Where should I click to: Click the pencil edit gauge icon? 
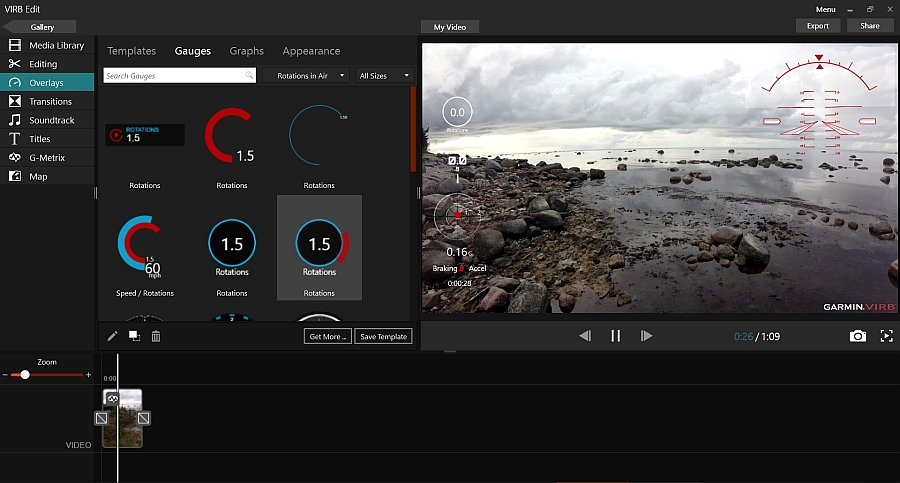(112, 336)
